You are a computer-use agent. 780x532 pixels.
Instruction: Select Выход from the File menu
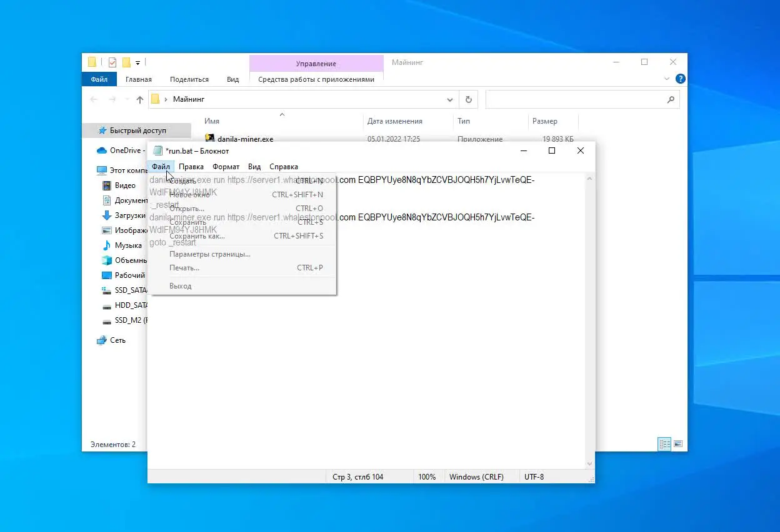(x=181, y=286)
